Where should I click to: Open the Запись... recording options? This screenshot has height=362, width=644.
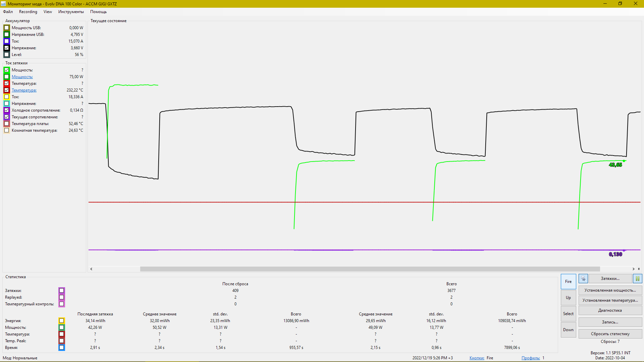tap(610, 322)
